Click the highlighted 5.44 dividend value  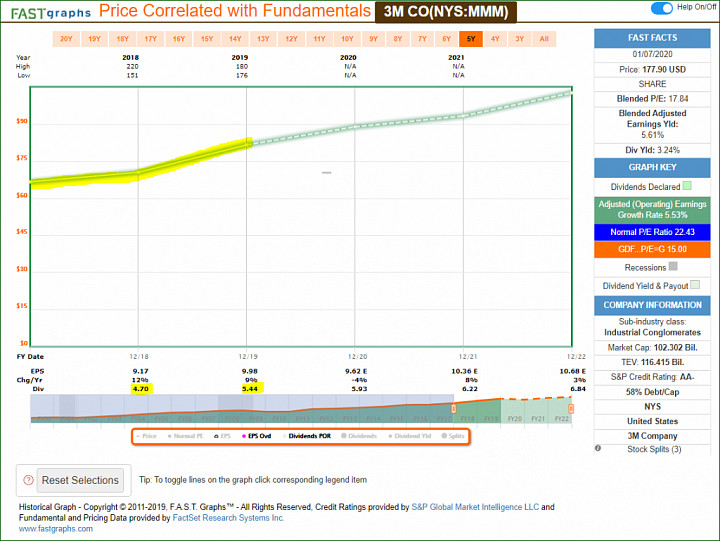pos(250,389)
